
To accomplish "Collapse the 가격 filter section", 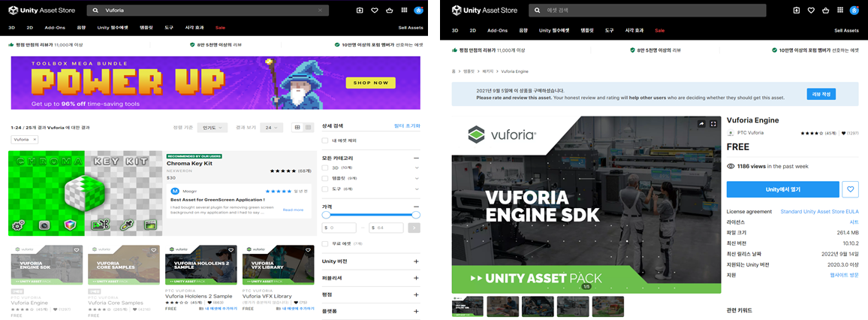I will [x=416, y=206].
